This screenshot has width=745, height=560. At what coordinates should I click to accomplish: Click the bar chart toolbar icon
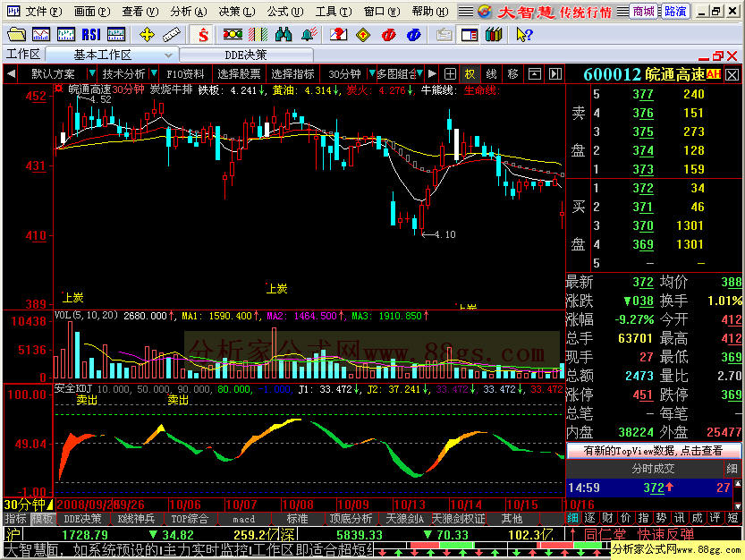pyautogui.click(x=66, y=35)
